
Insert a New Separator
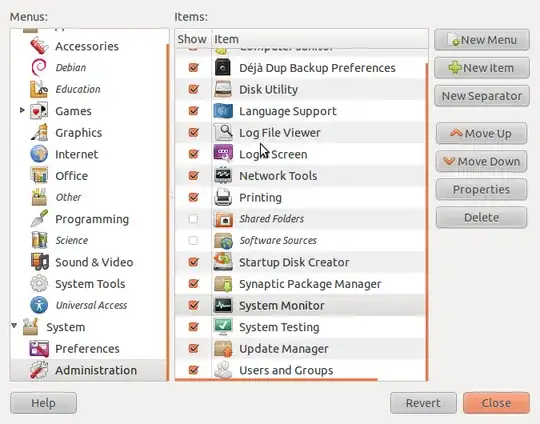pos(482,96)
